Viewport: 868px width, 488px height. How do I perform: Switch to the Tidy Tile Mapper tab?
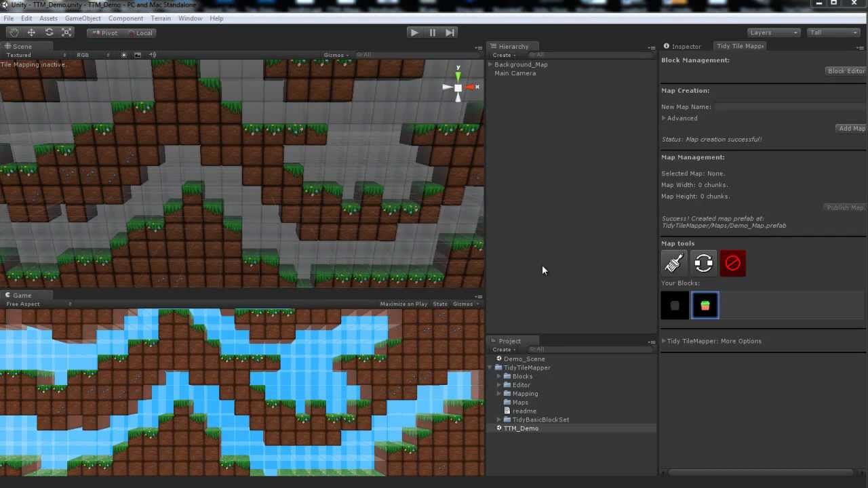tap(739, 46)
